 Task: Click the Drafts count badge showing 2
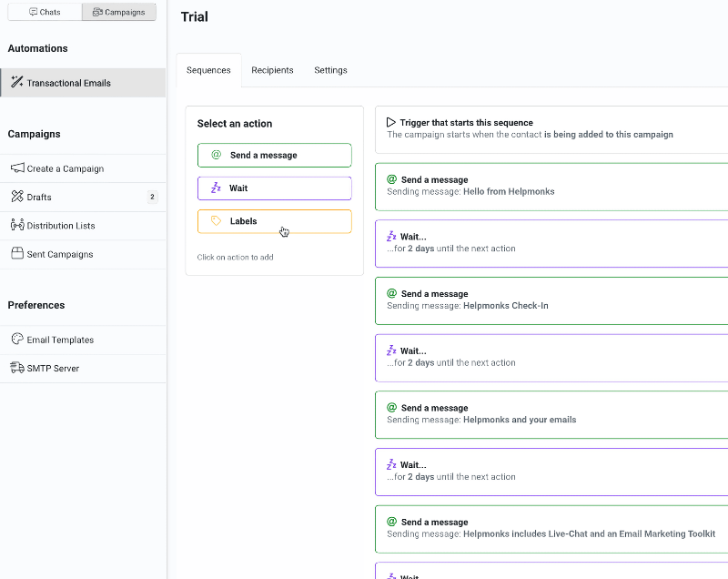(152, 197)
